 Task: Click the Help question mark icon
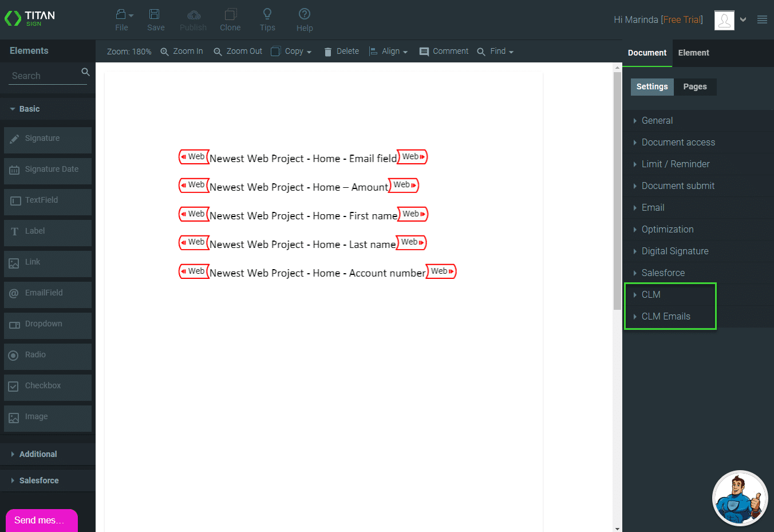pos(305,14)
